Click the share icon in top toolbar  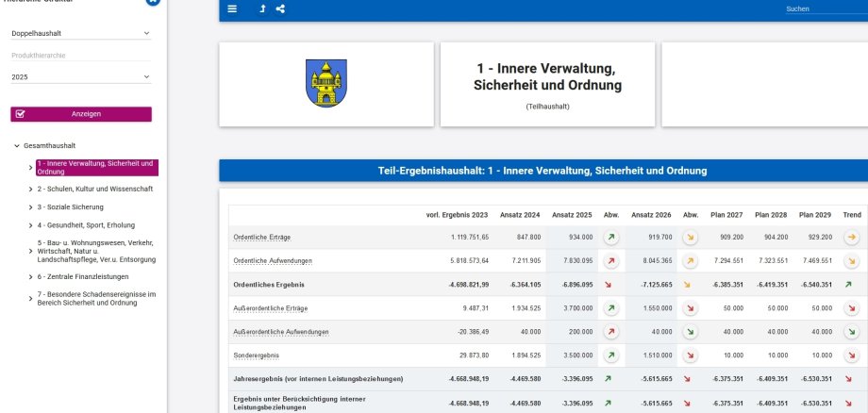tap(281, 8)
